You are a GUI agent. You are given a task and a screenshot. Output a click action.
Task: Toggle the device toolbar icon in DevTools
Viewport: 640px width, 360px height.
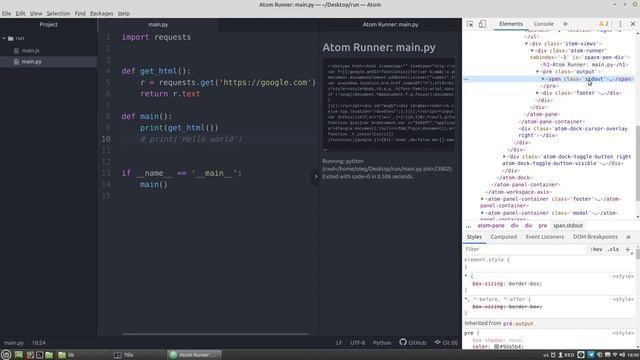coord(482,24)
